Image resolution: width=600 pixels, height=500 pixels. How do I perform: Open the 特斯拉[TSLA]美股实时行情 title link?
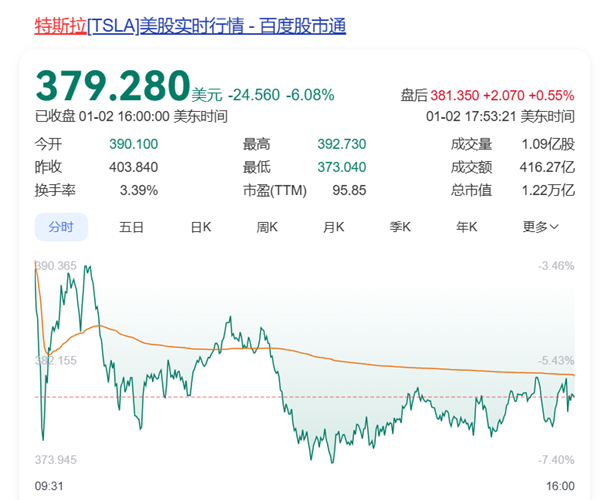point(190,26)
